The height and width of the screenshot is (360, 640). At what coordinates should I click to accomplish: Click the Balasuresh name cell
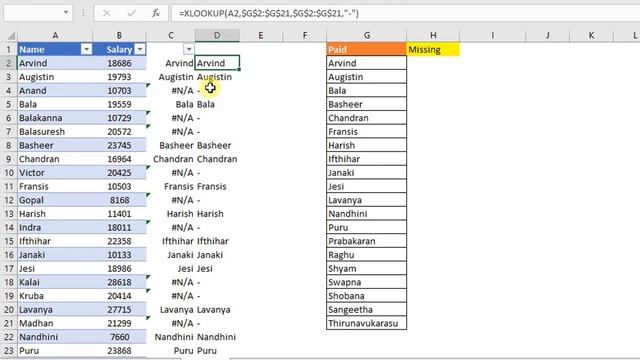[55, 131]
